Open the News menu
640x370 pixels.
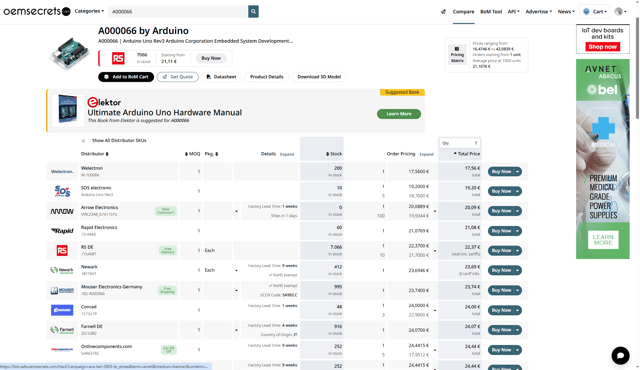[x=566, y=11]
